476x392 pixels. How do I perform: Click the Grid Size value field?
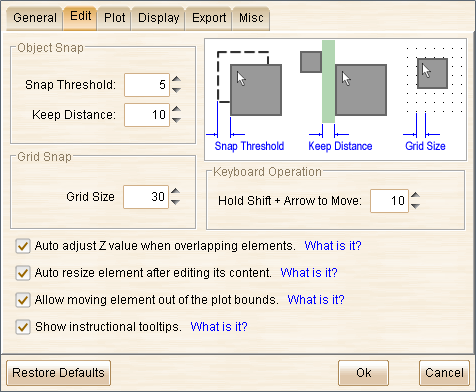point(146,197)
